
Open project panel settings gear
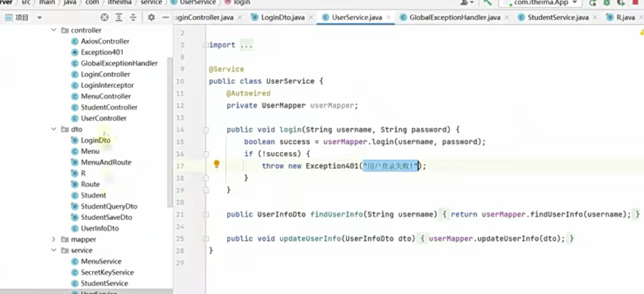pyautogui.click(x=152, y=17)
